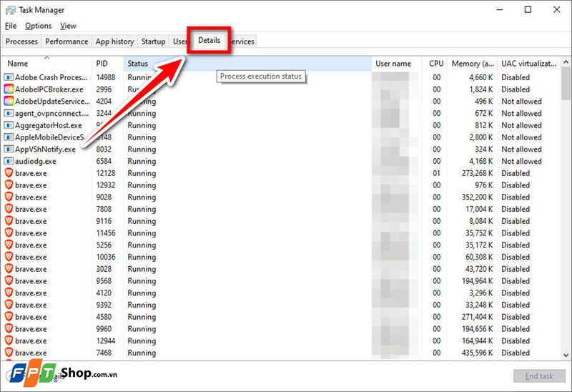The width and height of the screenshot is (572, 392).
Task: Select Brave icon in PID 5256 row
Action: coord(9,245)
